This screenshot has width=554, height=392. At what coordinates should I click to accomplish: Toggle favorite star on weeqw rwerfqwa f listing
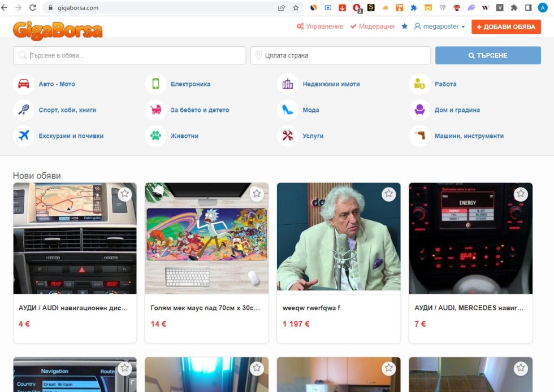coord(389,194)
